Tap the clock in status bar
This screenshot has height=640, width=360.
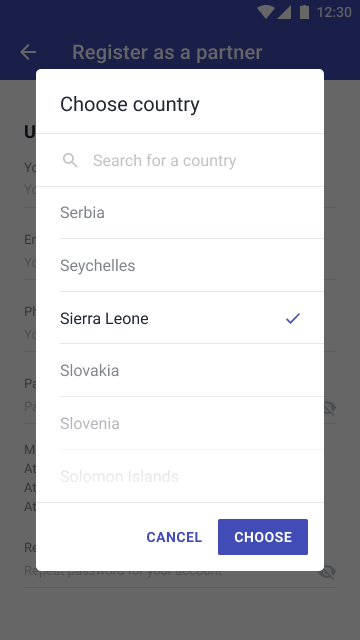tap(334, 12)
